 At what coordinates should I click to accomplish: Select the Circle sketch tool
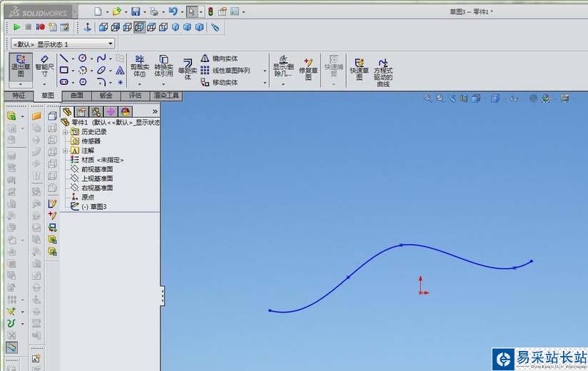tap(83, 58)
